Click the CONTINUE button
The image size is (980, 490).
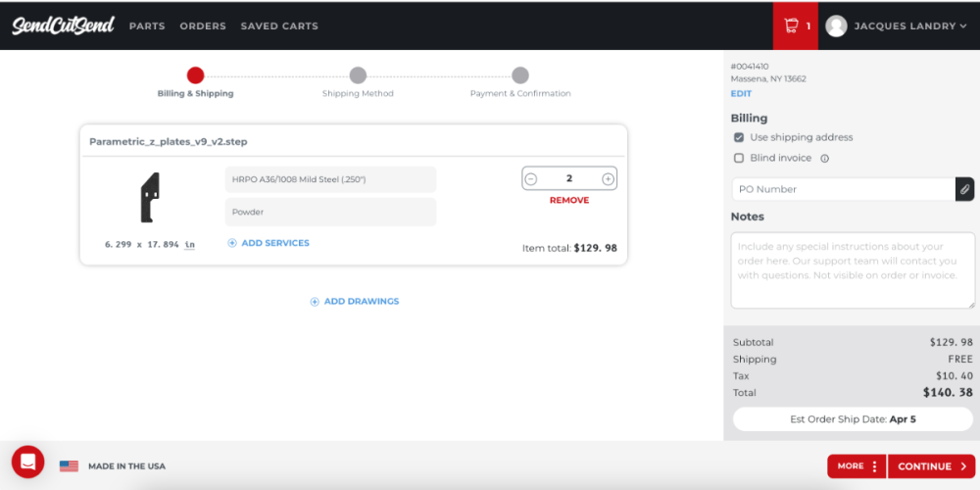pos(931,466)
